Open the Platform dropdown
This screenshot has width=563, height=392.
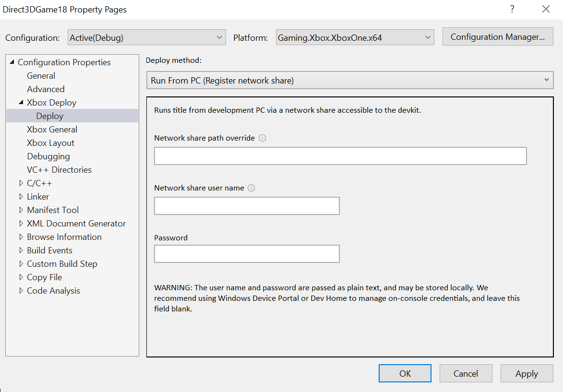355,38
